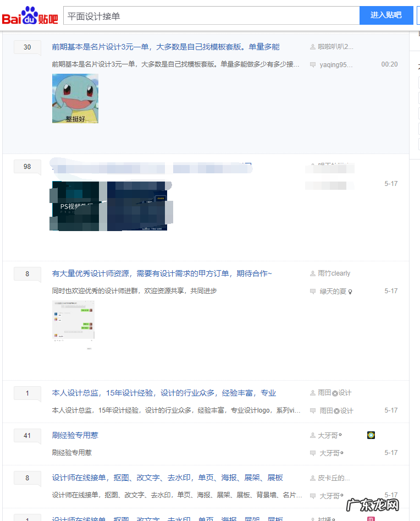Viewport: 420px width, 521px height.
Task: Click the preview text 本人设计总监 ending with 系列vi...
Action: click(176, 410)
